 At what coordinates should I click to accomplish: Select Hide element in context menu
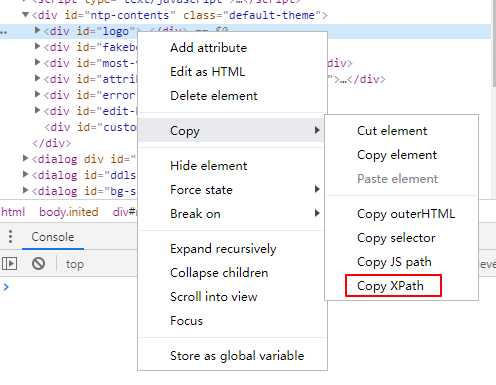coord(209,166)
